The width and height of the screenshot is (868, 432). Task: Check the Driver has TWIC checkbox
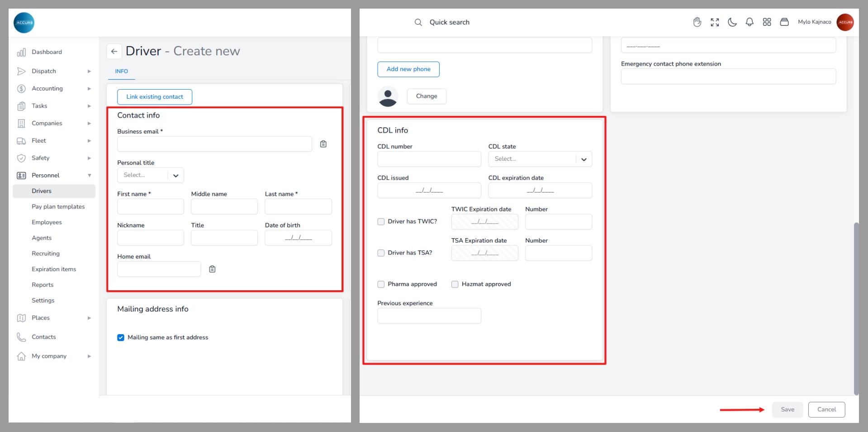(381, 222)
